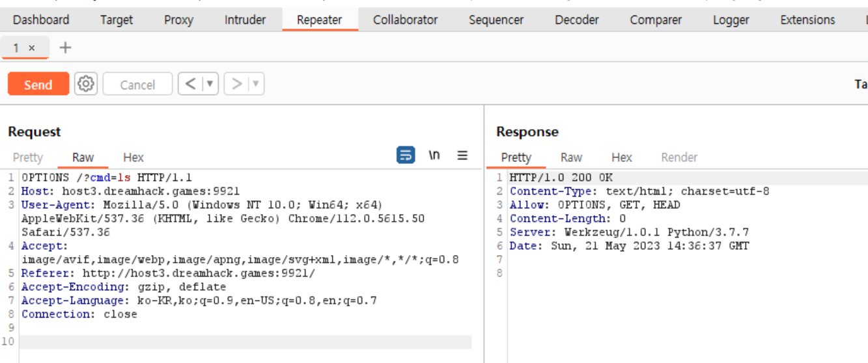Add a new Repeater tab with plus
The image size is (868, 363).
coord(65,47)
